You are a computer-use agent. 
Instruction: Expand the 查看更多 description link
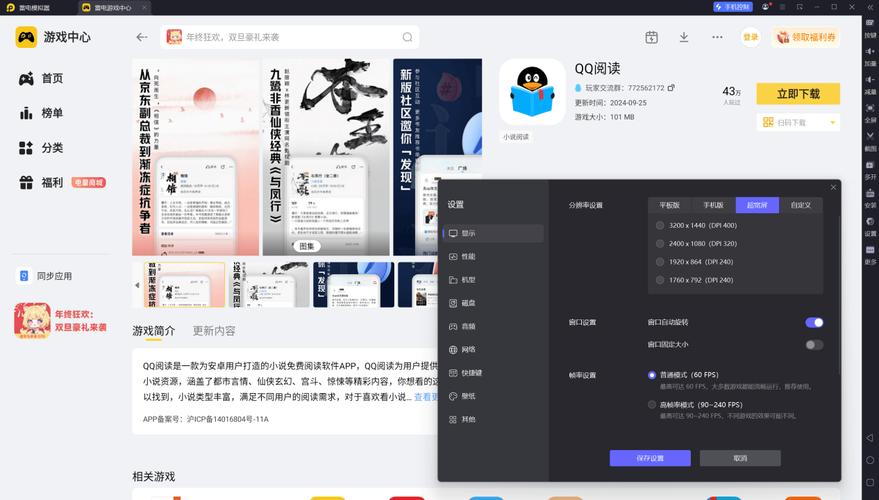pyautogui.click(x=426, y=397)
